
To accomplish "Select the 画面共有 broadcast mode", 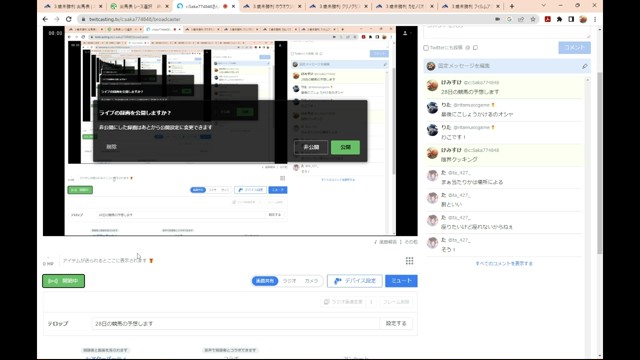I will [x=265, y=281].
